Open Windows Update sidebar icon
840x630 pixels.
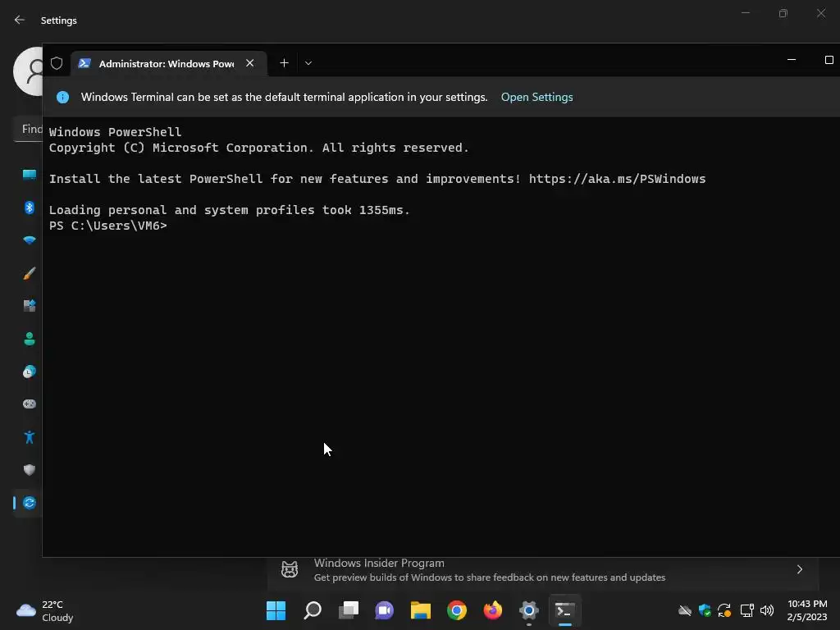pos(29,503)
